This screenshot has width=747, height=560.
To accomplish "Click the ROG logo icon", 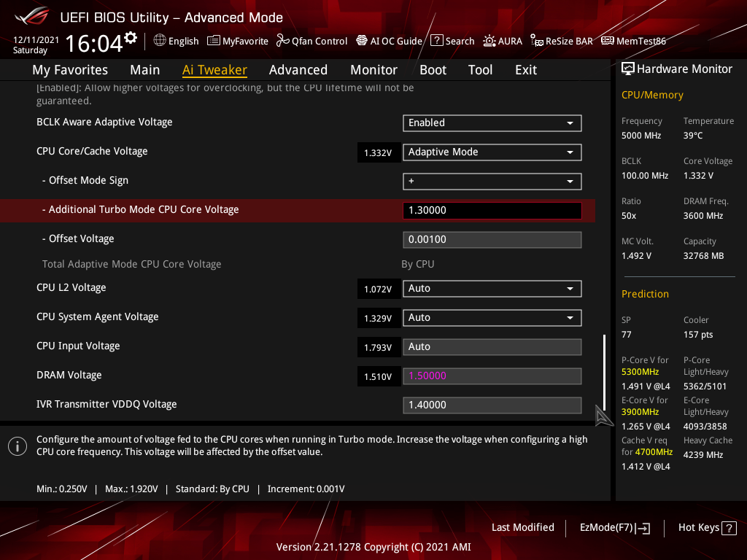I will click(x=31, y=16).
